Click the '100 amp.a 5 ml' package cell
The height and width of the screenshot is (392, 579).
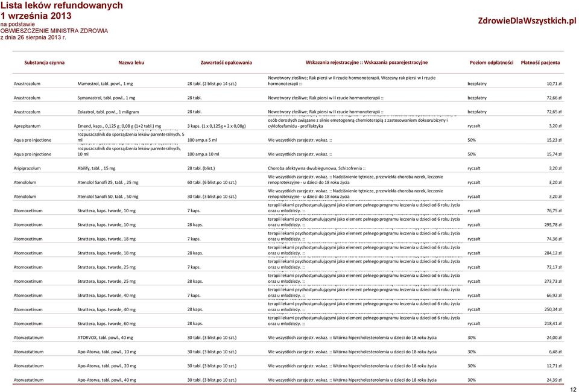coord(202,141)
